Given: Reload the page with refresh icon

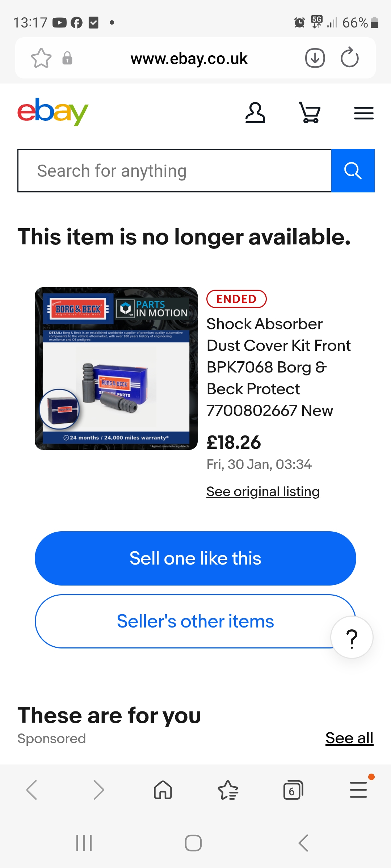Looking at the screenshot, I should 350,58.
